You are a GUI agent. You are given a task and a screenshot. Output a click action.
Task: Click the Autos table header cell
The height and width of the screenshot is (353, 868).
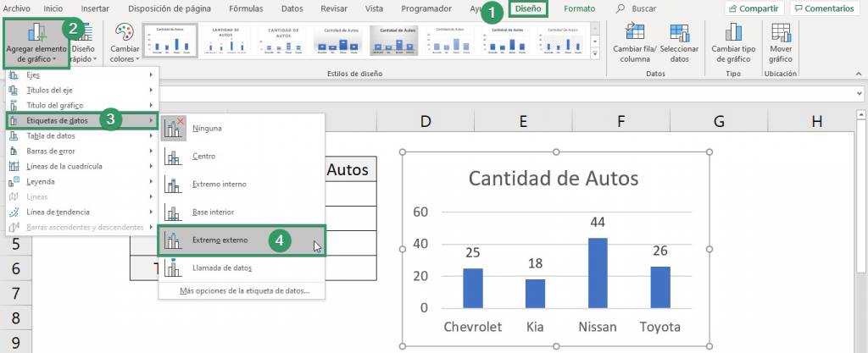348,169
